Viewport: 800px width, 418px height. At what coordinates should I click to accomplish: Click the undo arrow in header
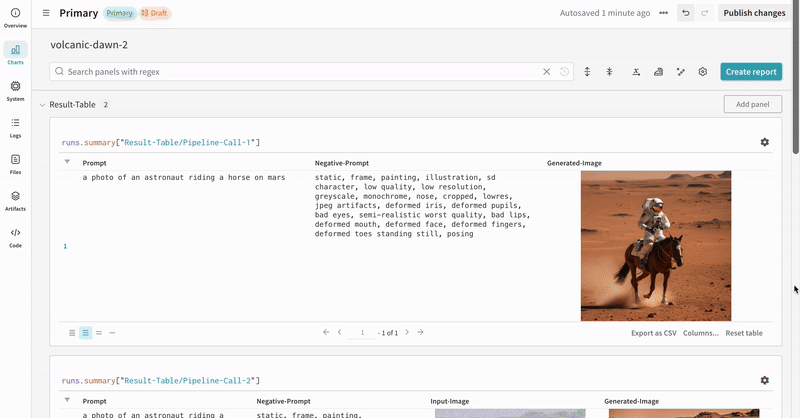pos(685,13)
